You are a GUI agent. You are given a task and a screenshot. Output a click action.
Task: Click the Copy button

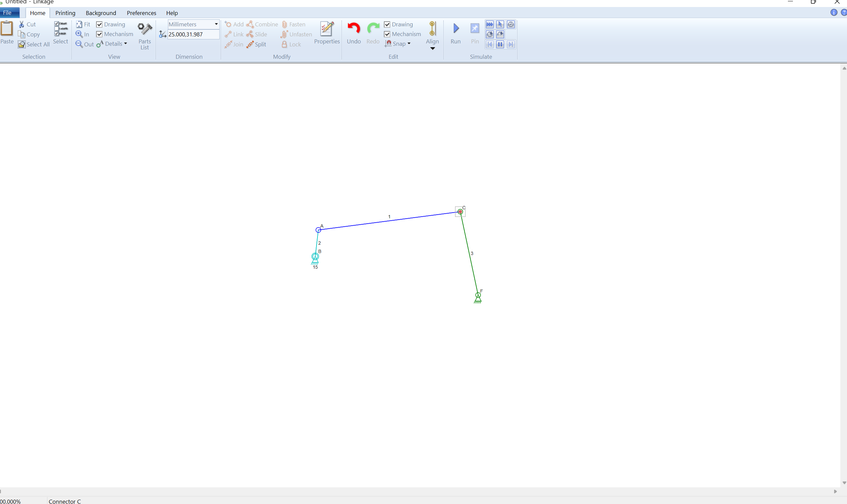[29, 34]
